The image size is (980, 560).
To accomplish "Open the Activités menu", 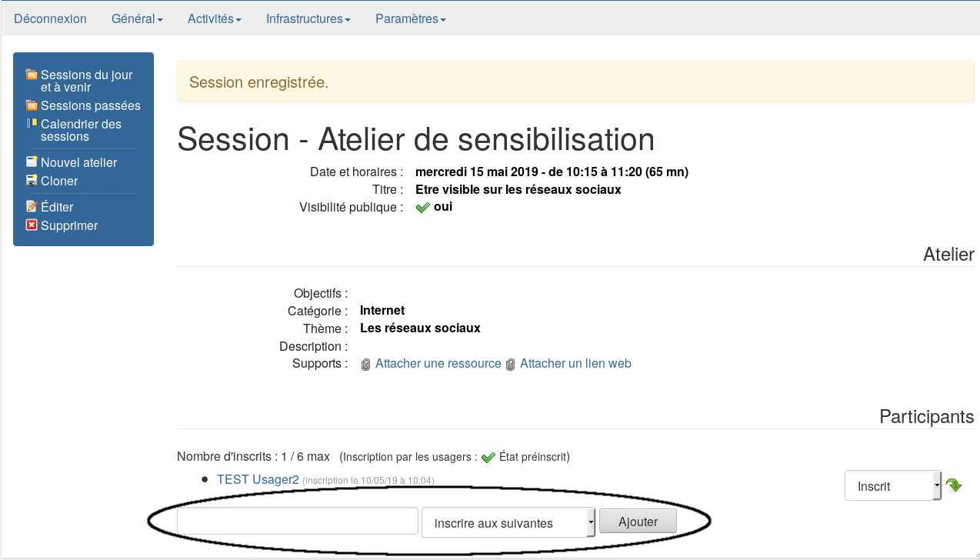I will coord(214,18).
